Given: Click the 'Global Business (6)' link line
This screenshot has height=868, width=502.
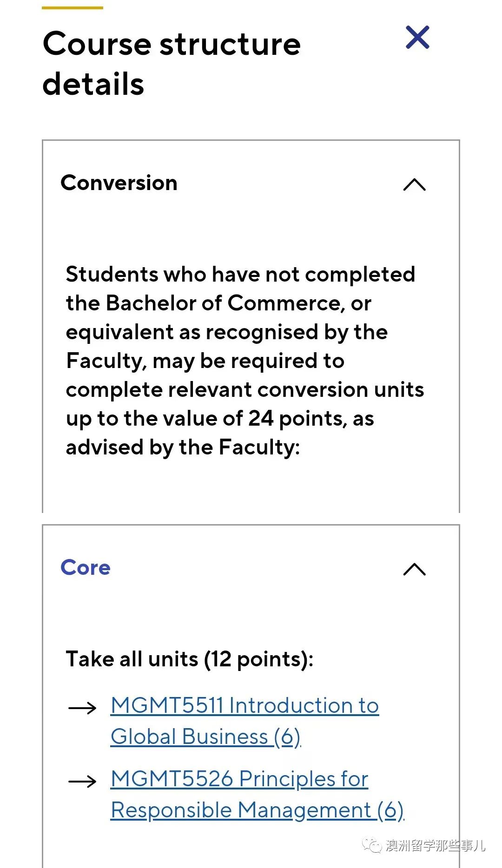Looking at the screenshot, I should [205, 737].
